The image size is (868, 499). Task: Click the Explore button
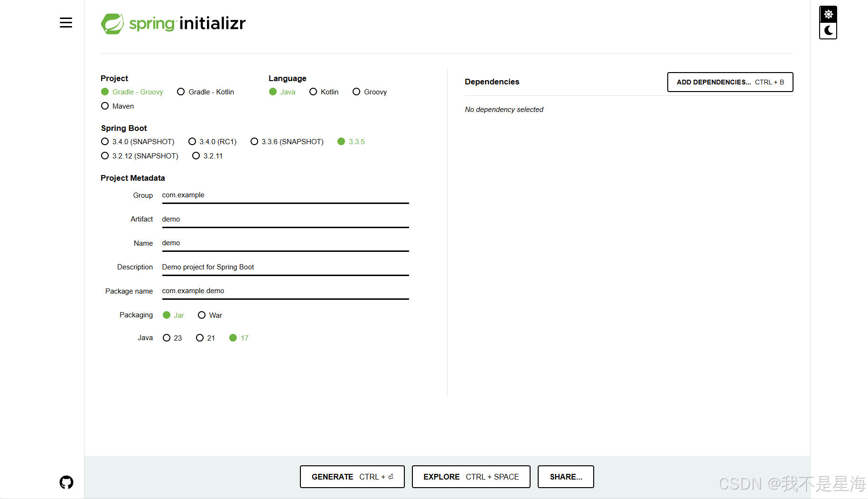point(471,477)
